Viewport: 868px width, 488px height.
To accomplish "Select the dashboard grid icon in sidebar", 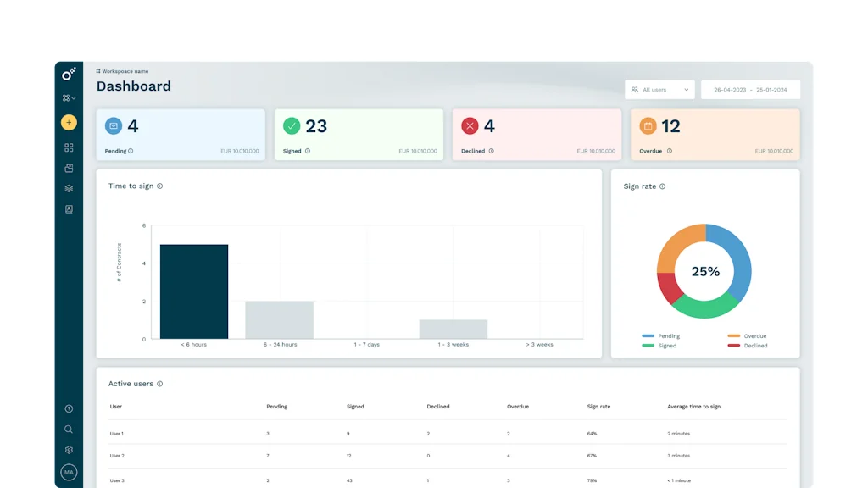I will pos(69,147).
